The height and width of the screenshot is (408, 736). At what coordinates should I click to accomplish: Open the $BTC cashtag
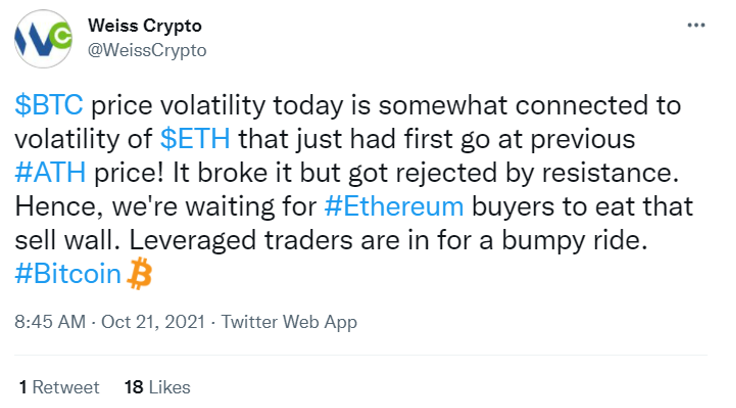coord(49,105)
